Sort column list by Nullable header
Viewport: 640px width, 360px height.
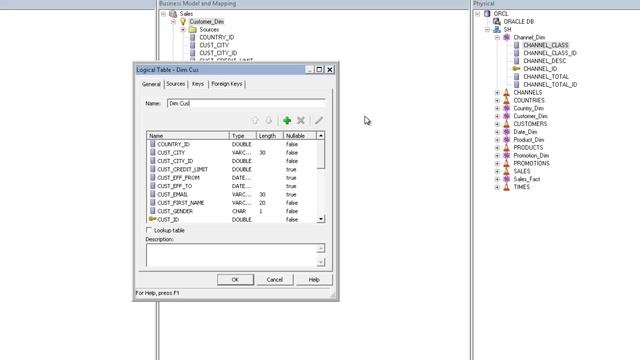300,136
